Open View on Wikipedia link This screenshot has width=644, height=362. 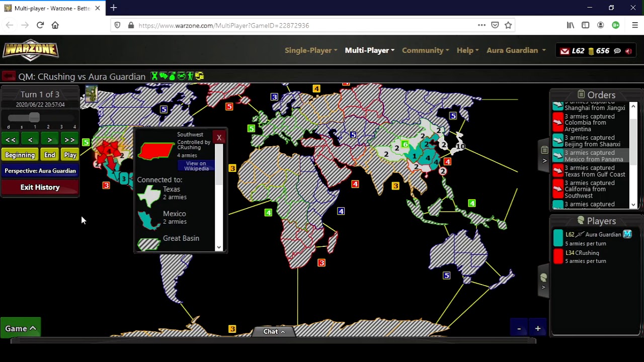point(196,166)
